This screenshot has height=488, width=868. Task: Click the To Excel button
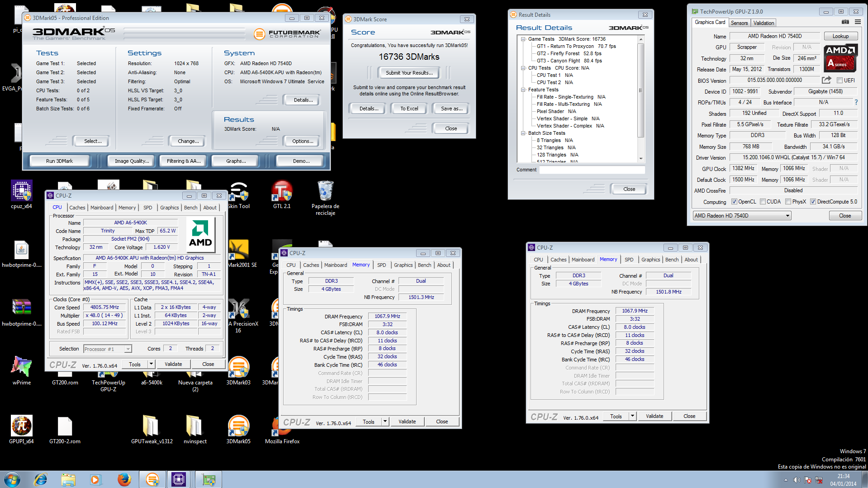[x=409, y=109]
